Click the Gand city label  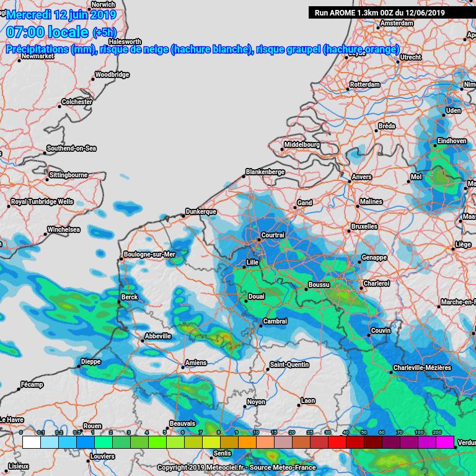[304, 203]
